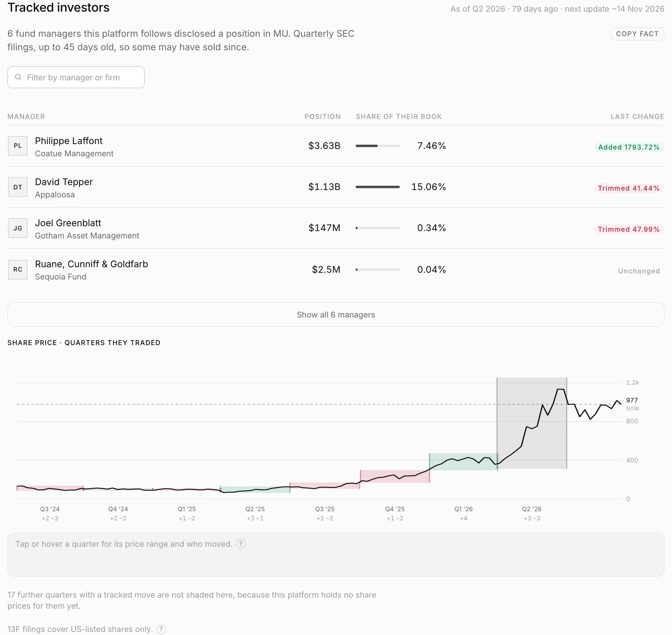This screenshot has height=635, width=672.
Task: Click the Added 1793.72% change badge
Action: click(629, 147)
